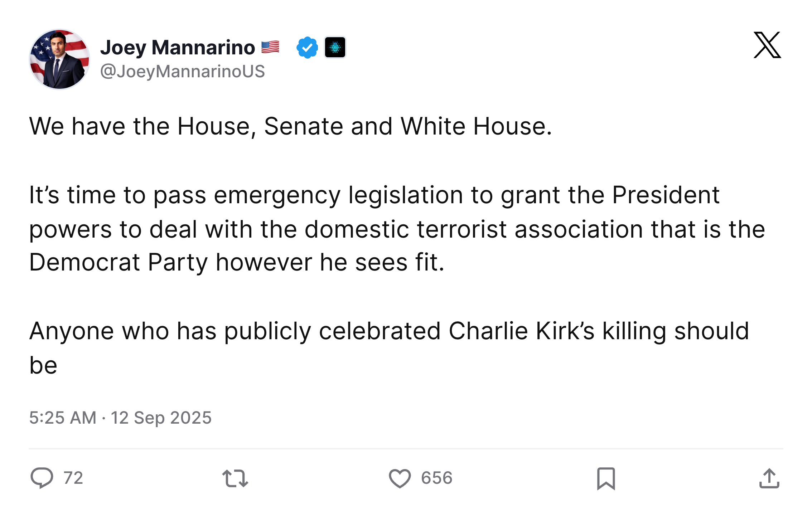Screen dimensions: 812x521
Task: Open the @JoeyMannarinoUS handle link
Action: click(x=183, y=71)
